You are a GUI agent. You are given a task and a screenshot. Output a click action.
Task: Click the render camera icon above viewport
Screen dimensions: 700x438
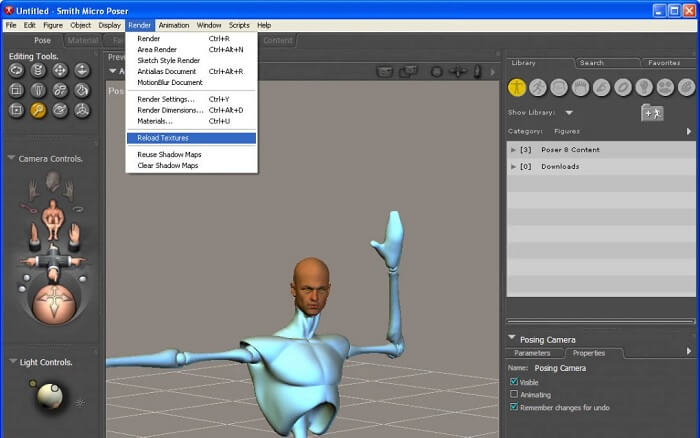[385, 72]
